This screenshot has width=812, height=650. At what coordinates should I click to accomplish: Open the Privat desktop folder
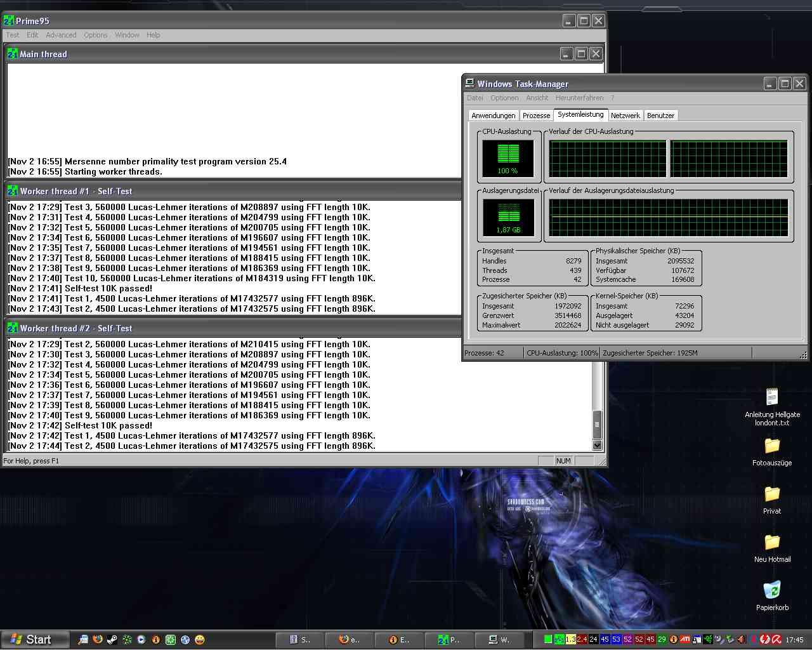click(x=772, y=500)
